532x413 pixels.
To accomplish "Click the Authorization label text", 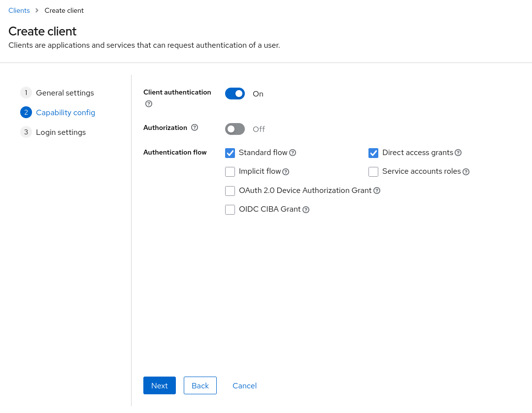I will [x=165, y=127].
